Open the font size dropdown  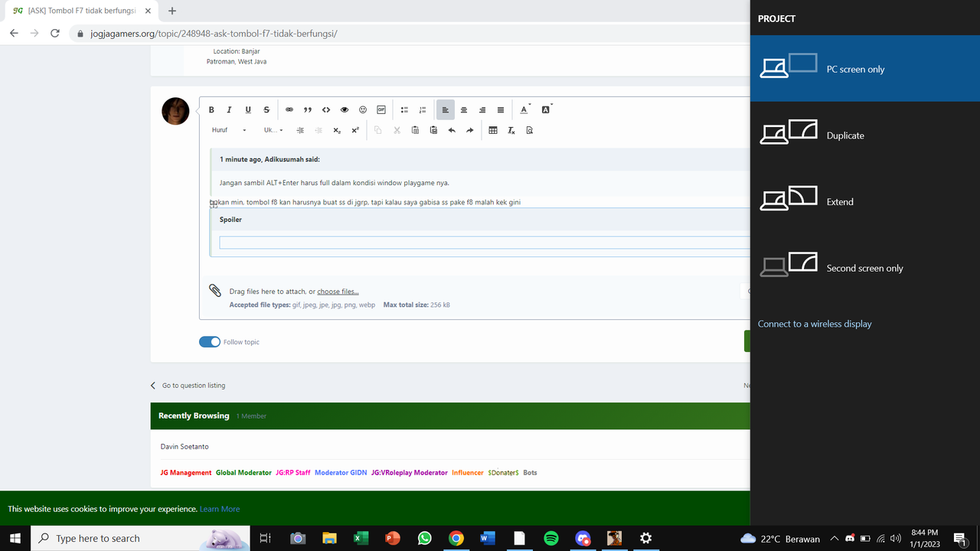[x=273, y=130]
